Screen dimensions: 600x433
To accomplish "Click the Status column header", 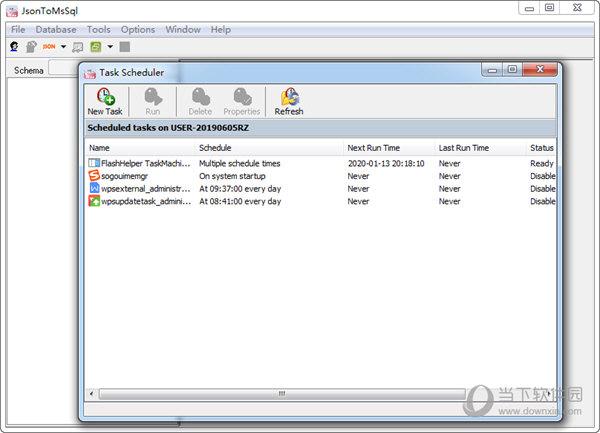I will (x=541, y=148).
